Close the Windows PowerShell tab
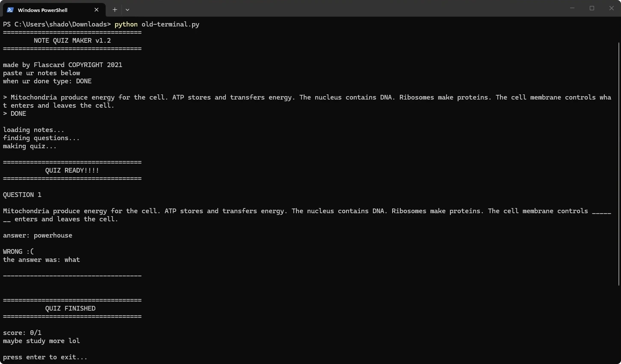The width and height of the screenshot is (621, 364). [x=96, y=10]
